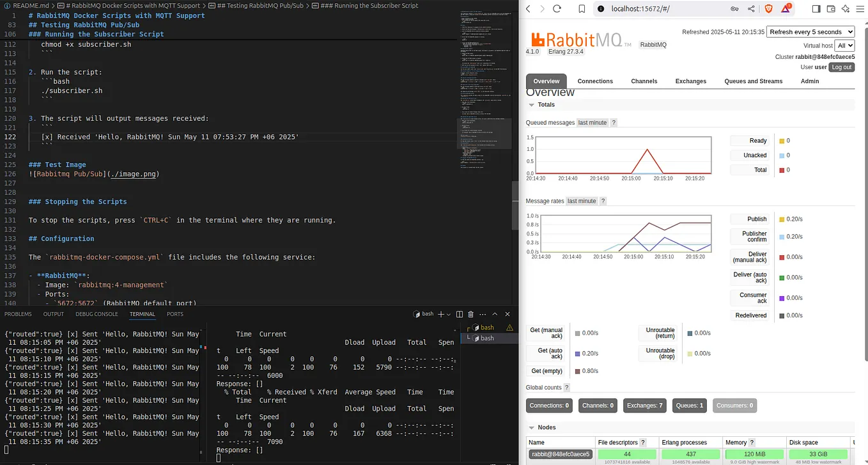868x465 pixels.
Task: Open the browser wallet icon
Action: click(831, 8)
